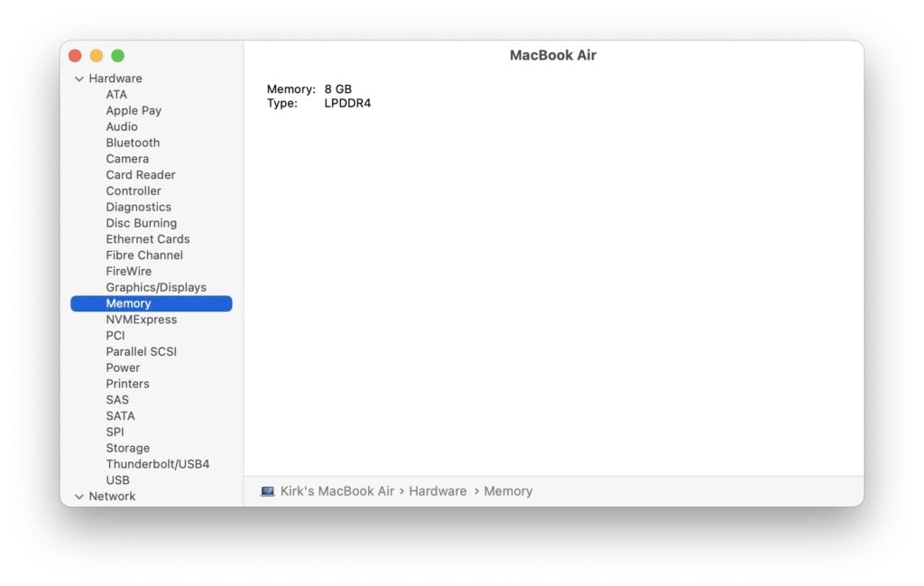Image resolution: width=924 pixels, height=586 pixels.
Task: Check USB details
Action: 117,479
